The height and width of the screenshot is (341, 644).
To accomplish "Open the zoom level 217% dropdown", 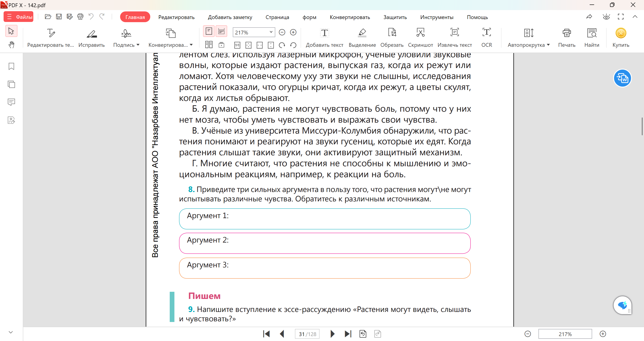I will [271, 32].
